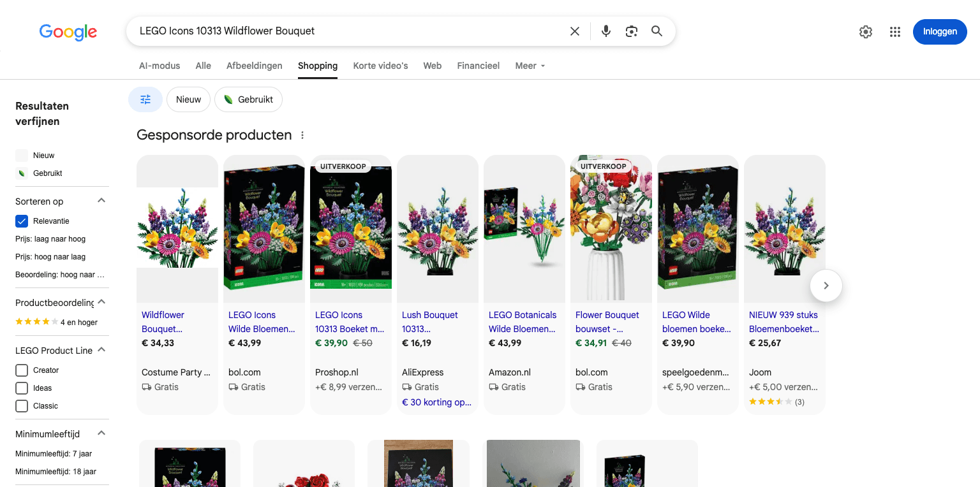
Task: Click the Proshop.nl seller name
Action: (x=337, y=372)
